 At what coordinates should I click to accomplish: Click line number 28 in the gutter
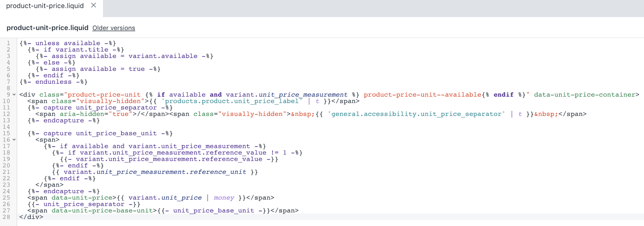[x=6, y=217]
